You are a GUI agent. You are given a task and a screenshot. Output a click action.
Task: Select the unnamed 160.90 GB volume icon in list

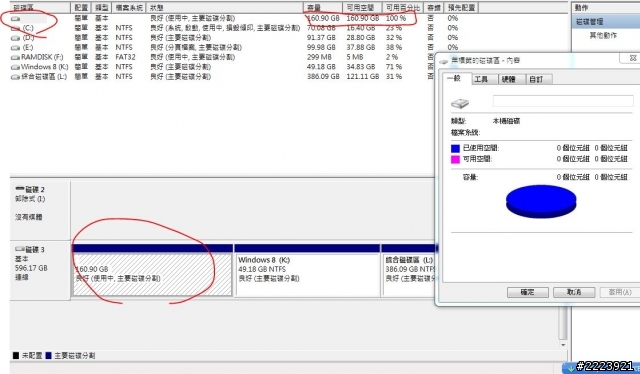point(16,18)
